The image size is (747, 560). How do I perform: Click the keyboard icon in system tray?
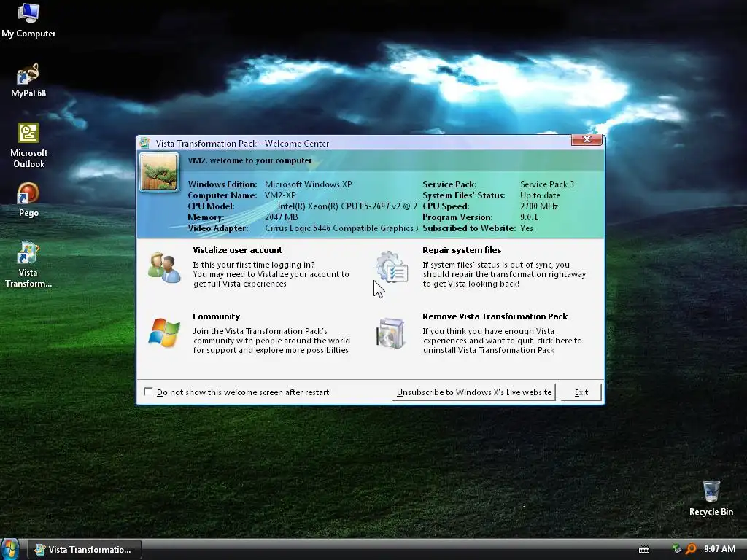(x=644, y=550)
